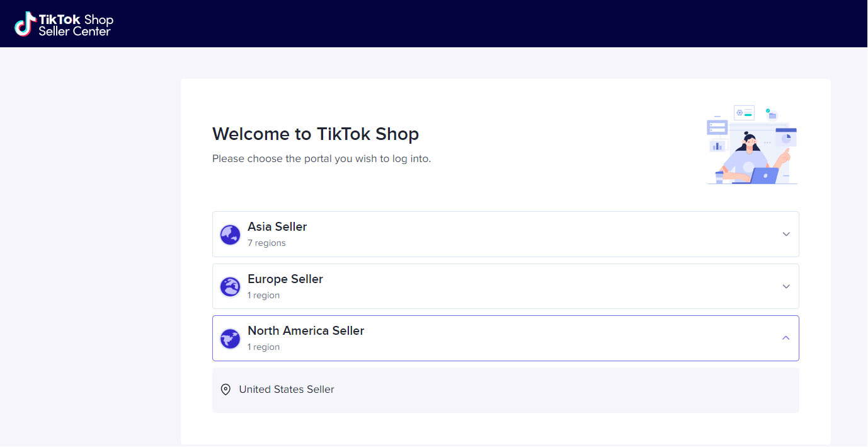Click the pie chart card in illustration
Viewport: 868px width, 447px height.
(x=785, y=138)
